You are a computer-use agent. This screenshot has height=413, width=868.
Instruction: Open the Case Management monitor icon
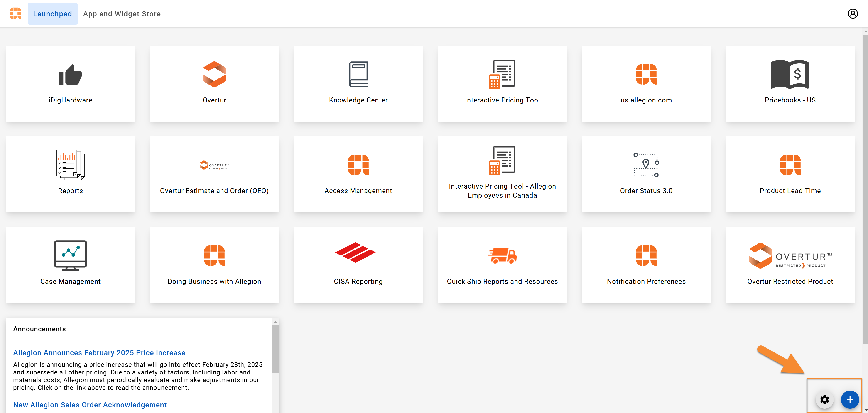[x=70, y=255]
